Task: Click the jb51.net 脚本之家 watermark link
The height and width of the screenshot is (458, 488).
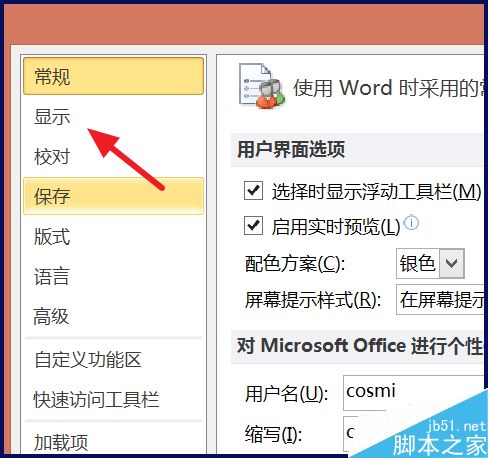Action: 439,438
